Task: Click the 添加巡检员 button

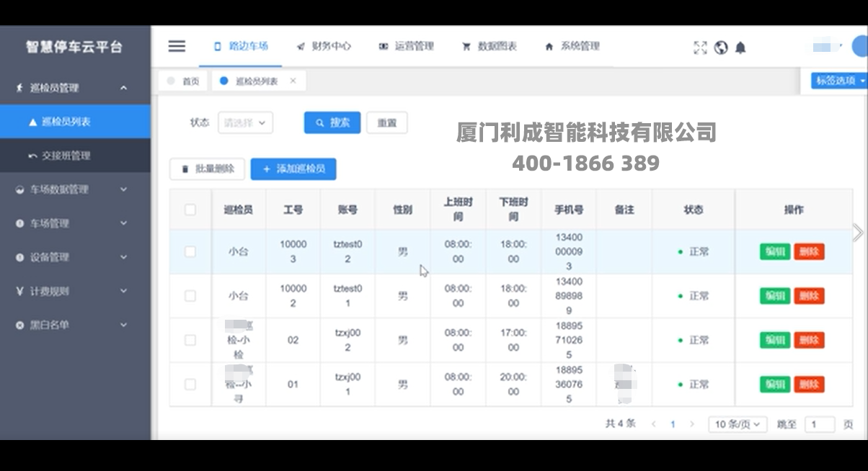Action: [x=293, y=169]
